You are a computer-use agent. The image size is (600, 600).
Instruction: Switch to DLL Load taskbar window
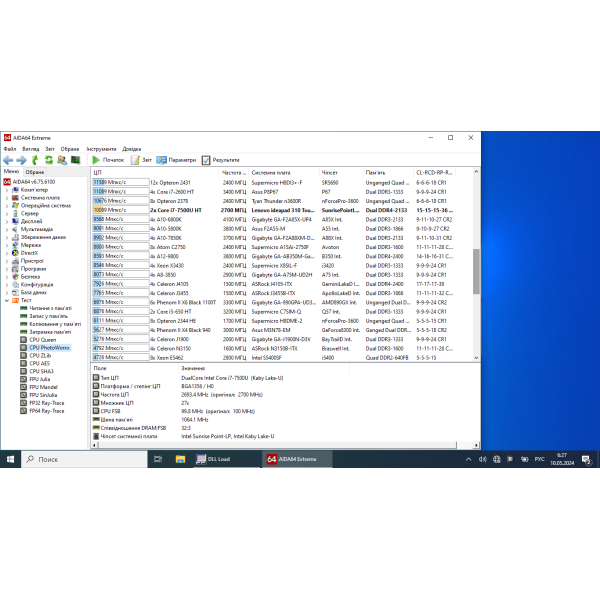click(x=227, y=459)
